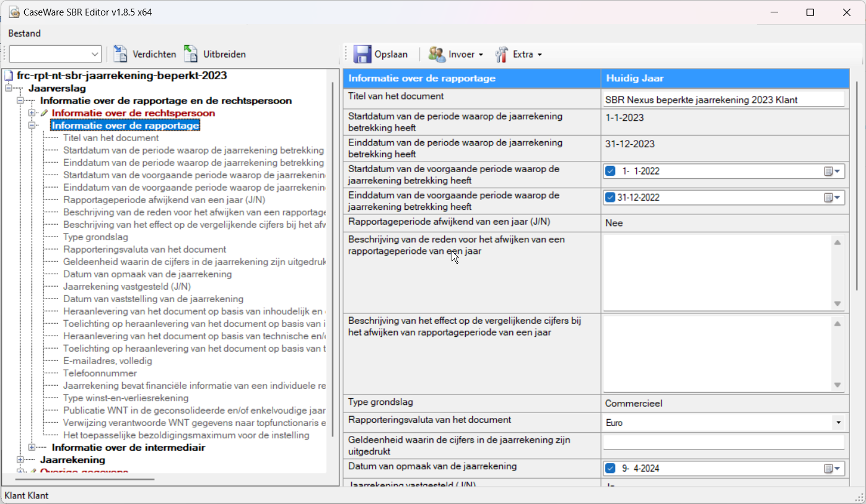
Task: Expand Informatie over de rechtspersoon node
Action: click(x=32, y=113)
